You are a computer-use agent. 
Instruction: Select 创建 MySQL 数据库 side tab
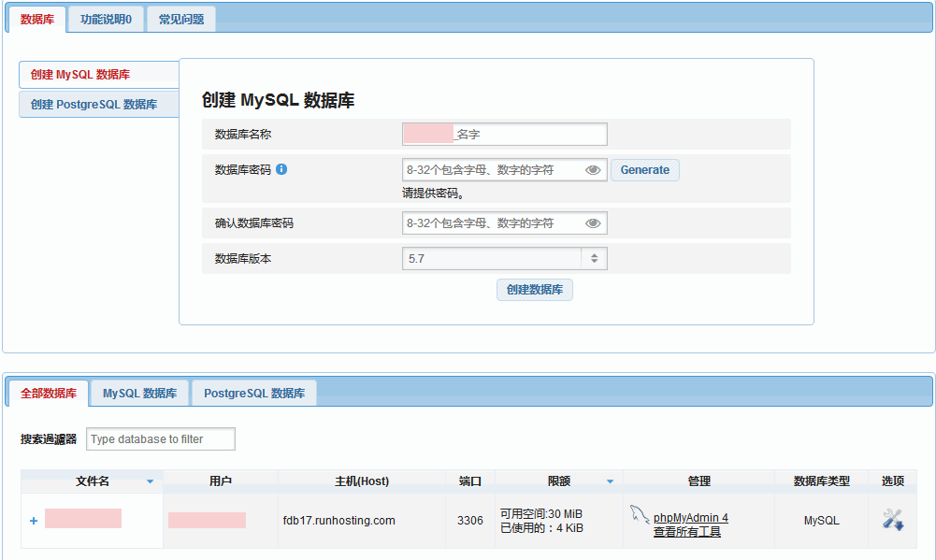click(99, 75)
